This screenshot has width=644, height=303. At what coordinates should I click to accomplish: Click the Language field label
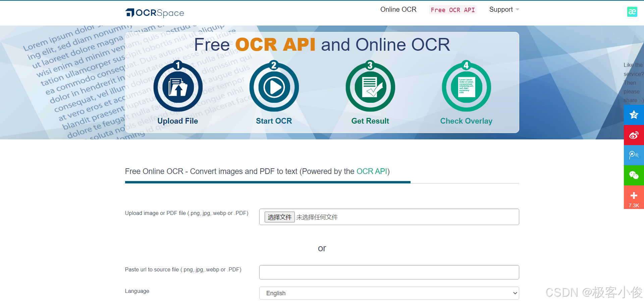(x=137, y=291)
